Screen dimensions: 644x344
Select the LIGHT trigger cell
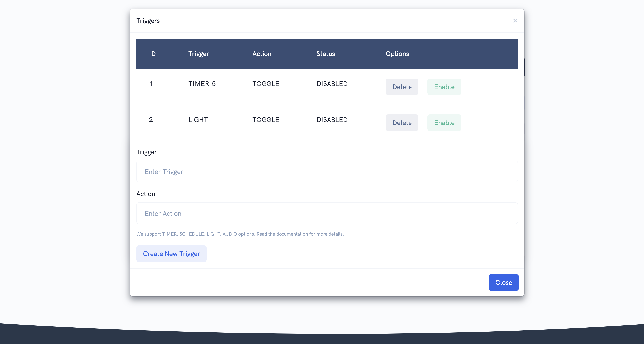pyautogui.click(x=198, y=120)
